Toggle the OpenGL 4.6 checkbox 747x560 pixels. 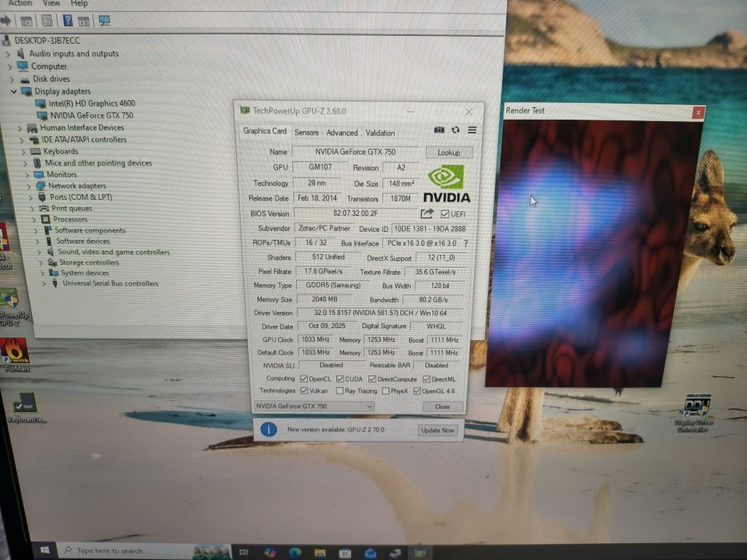pyautogui.click(x=417, y=391)
